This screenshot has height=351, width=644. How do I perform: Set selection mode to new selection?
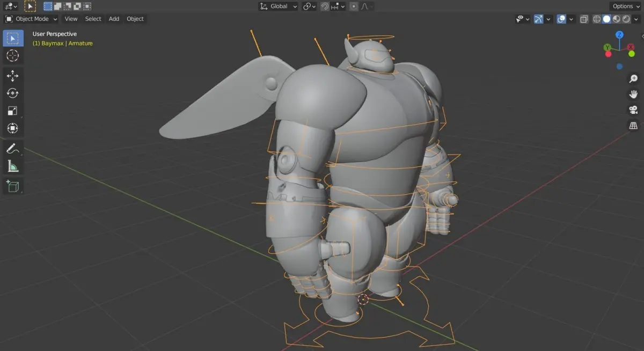click(48, 6)
